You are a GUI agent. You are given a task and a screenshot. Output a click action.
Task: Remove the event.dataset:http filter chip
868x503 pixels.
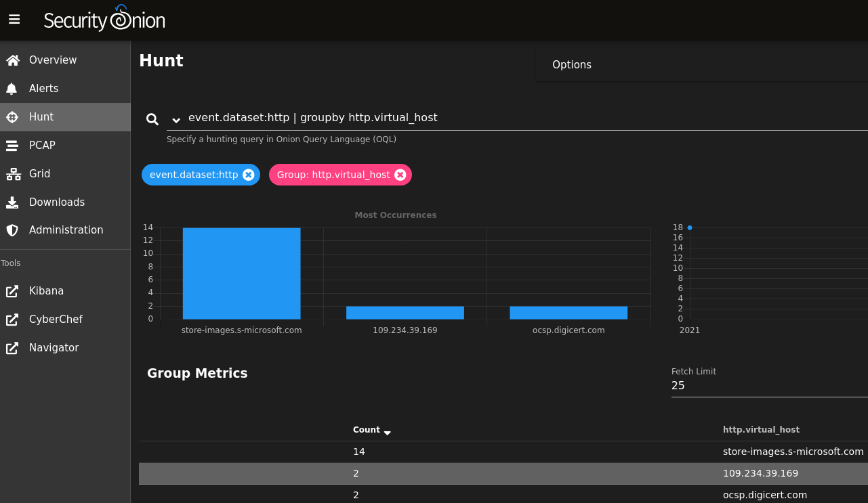point(248,175)
